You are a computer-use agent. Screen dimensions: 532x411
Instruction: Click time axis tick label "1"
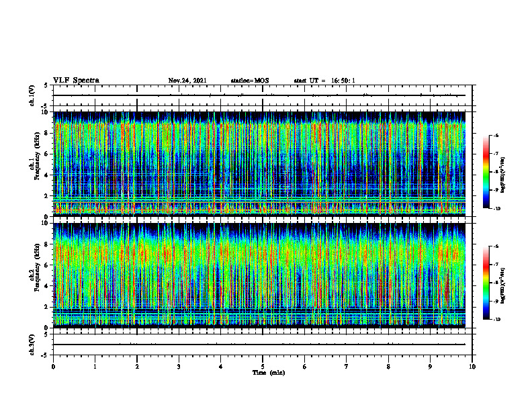(x=95, y=367)
